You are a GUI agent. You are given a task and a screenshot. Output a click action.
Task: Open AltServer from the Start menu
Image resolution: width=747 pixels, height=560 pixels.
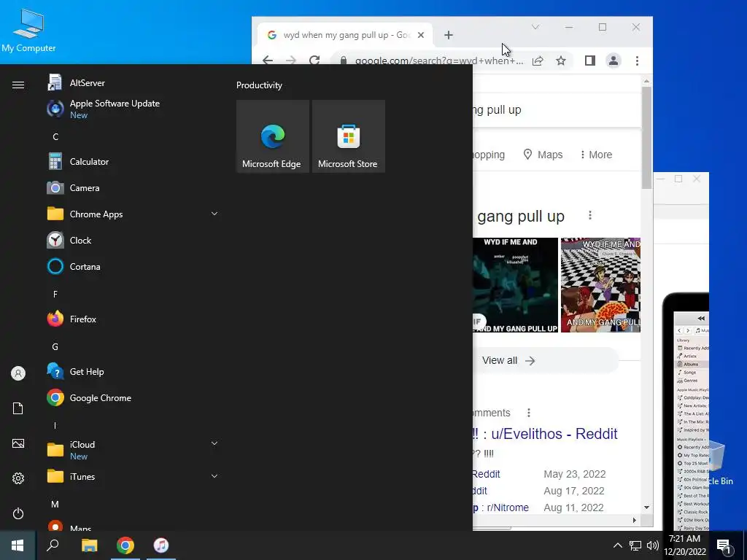(88, 83)
